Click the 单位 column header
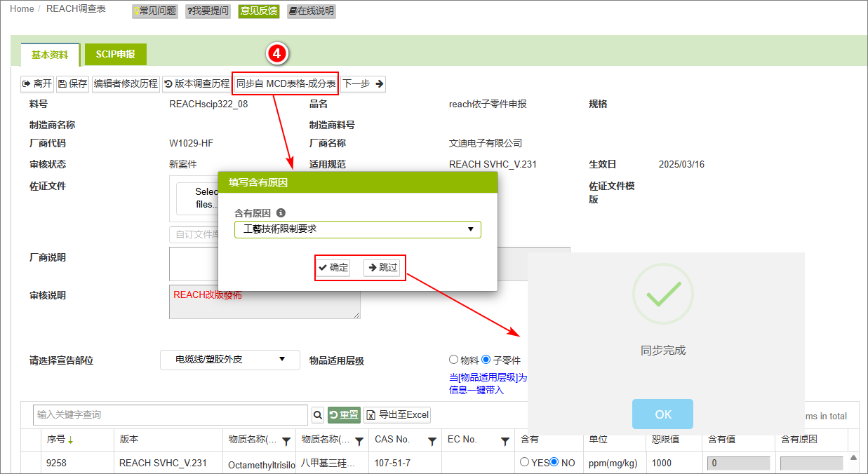Viewport: 868px width, 474px height. point(598,440)
